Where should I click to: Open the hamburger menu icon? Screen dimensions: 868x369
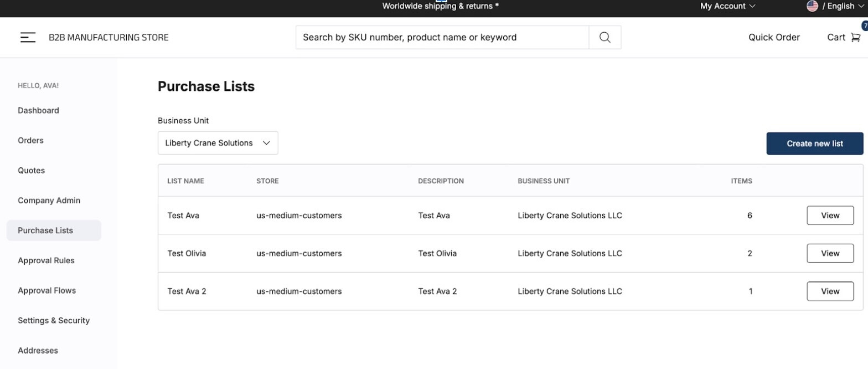[28, 38]
